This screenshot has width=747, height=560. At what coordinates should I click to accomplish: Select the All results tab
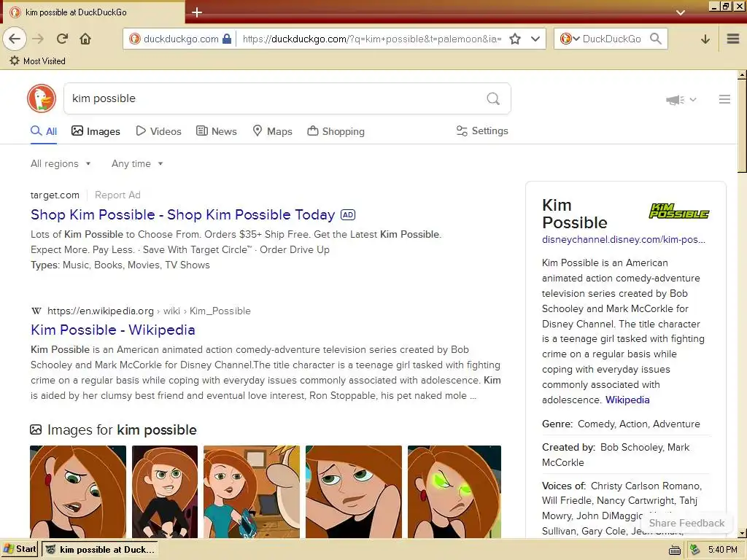tap(44, 131)
